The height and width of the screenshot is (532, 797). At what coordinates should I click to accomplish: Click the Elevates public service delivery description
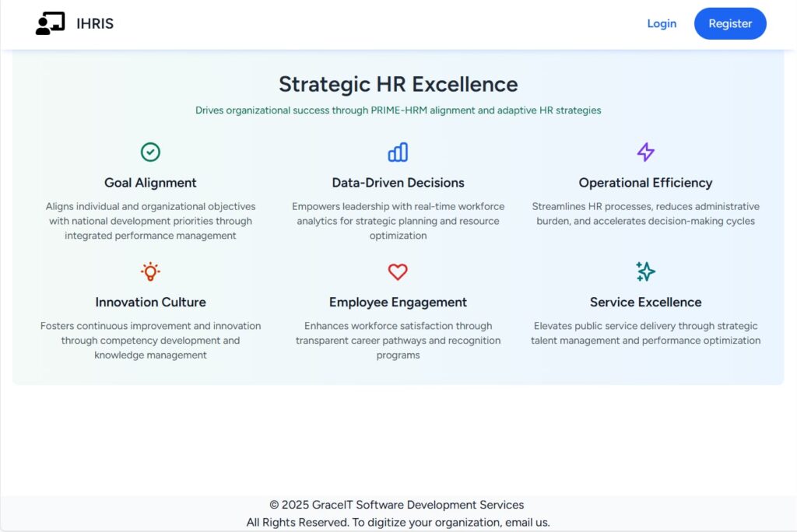tap(645, 333)
